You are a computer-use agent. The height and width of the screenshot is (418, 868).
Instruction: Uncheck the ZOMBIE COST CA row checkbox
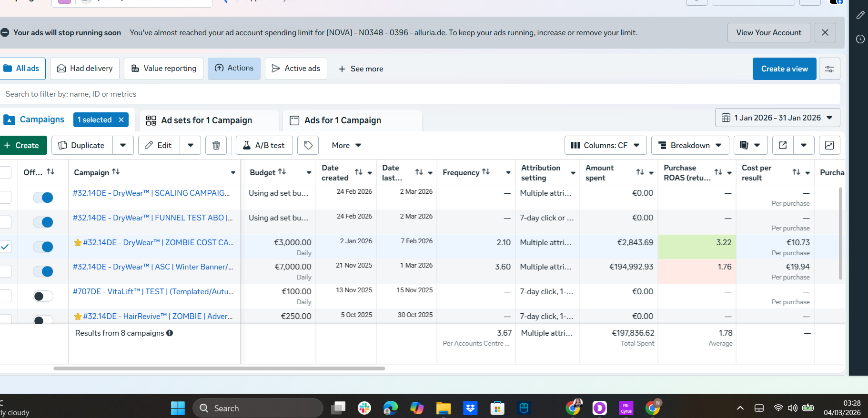(5, 247)
